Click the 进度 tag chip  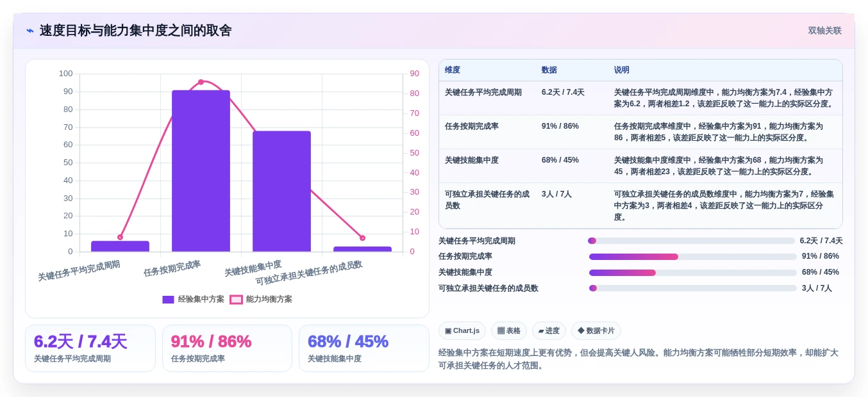point(549,331)
